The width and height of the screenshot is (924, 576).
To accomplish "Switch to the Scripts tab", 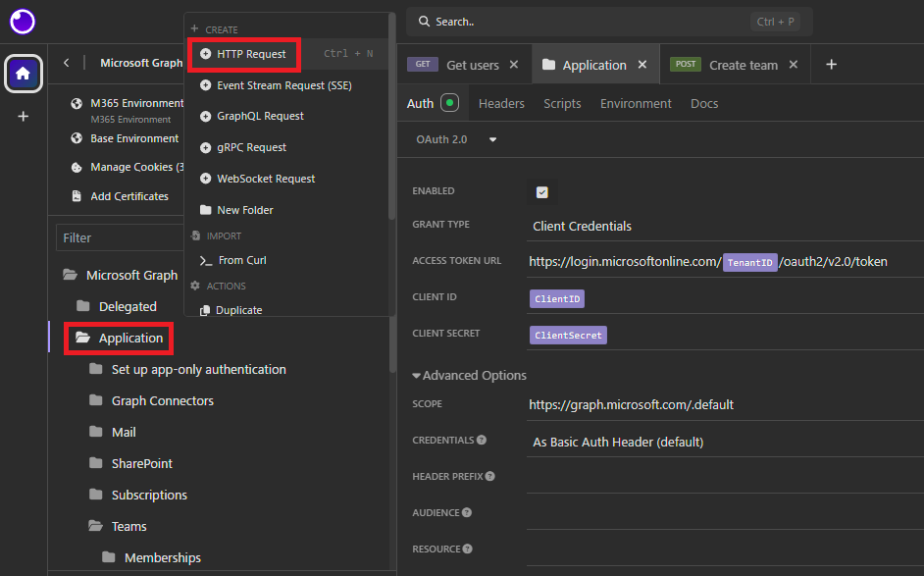I will click(561, 102).
